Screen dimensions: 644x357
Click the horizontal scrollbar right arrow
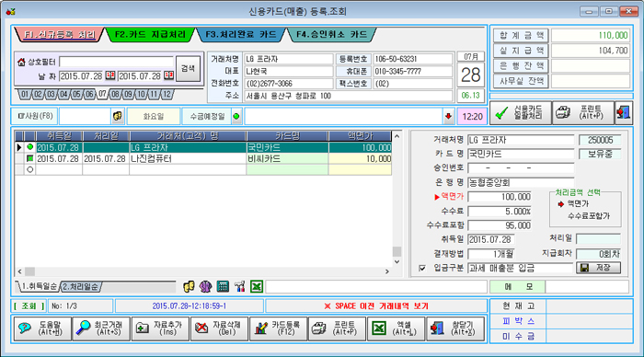click(x=387, y=271)
